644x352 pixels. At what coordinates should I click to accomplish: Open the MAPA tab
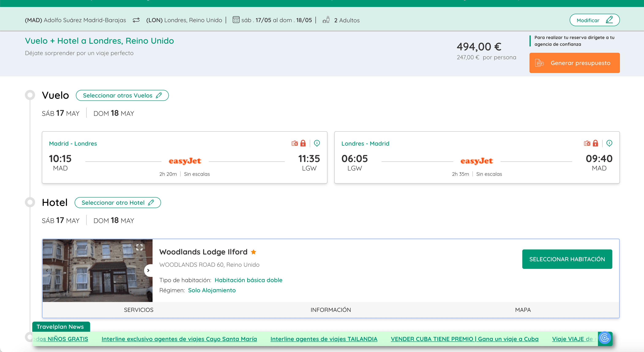click(x=523, y=310)
